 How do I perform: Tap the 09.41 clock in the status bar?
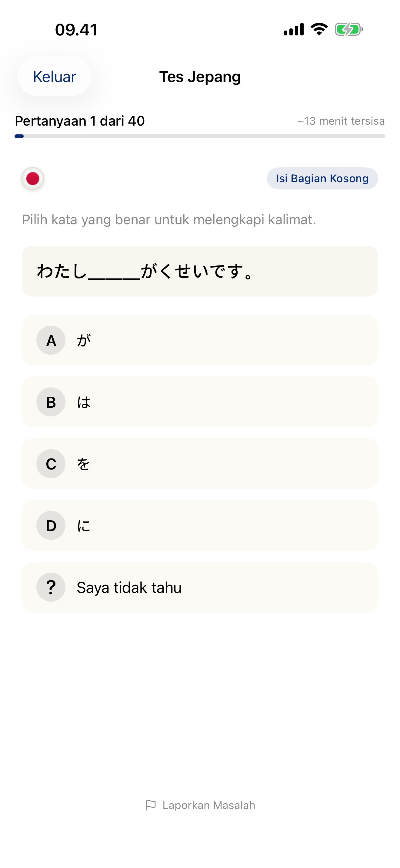coord(76,30)
